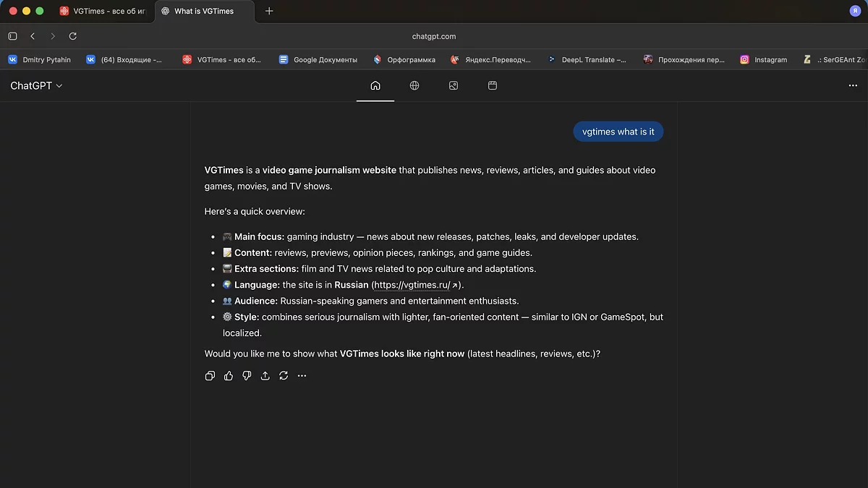The height and width of the screenshot is (488, 868).
Task: Toggle the browser sidebar panel
Action: (12, 36)
